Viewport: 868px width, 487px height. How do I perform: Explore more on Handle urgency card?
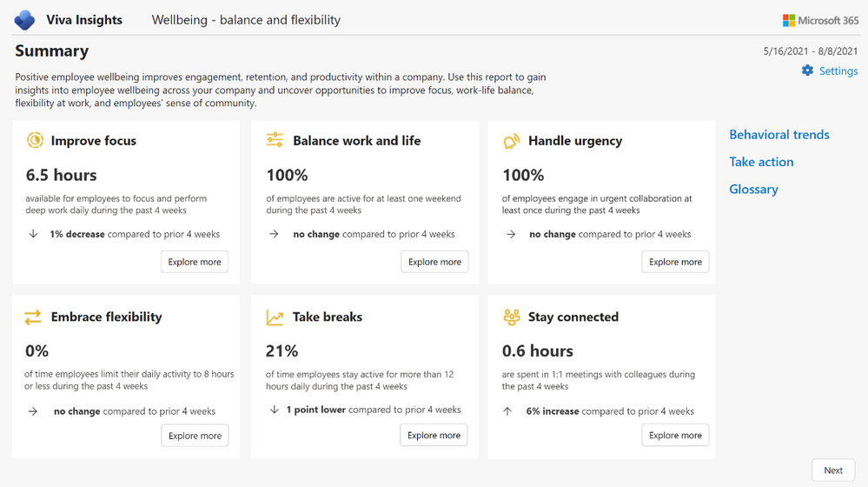pos(675,262)
